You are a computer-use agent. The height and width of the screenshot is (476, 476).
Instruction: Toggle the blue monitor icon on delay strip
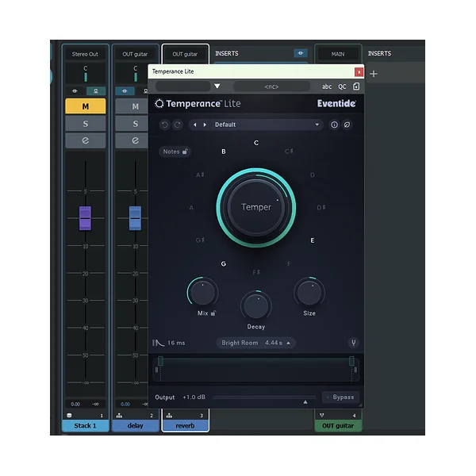click(125, 91)
